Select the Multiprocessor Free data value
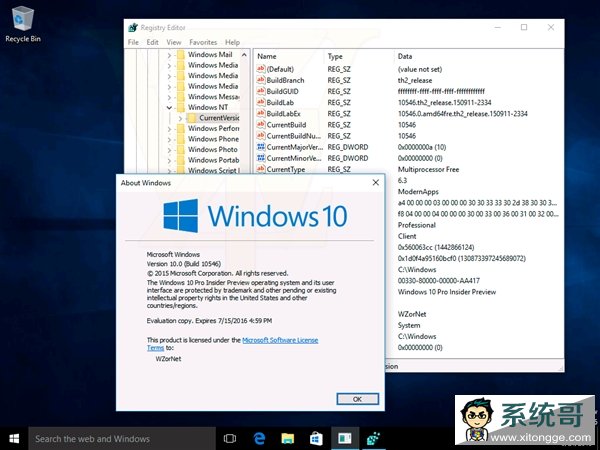 pos(428,169)
